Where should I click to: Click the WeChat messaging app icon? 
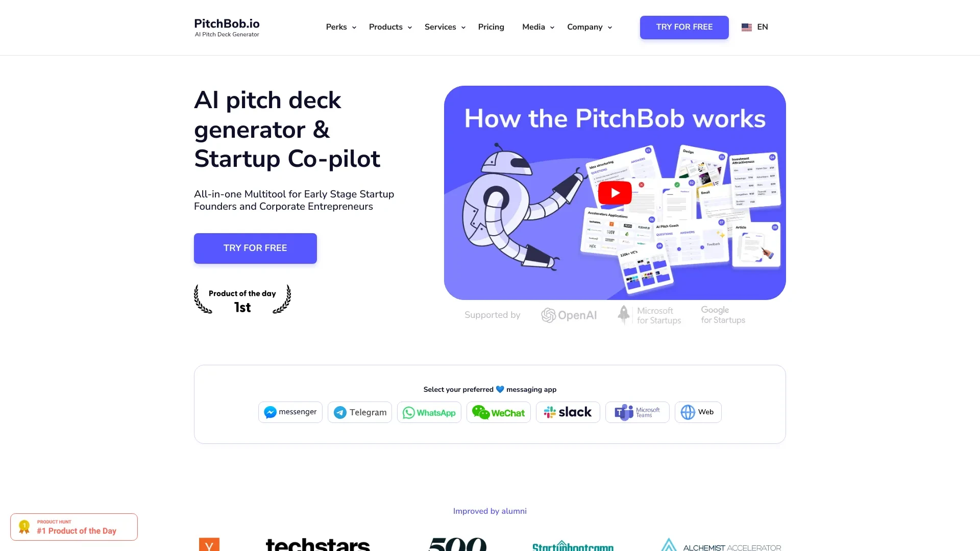pos(498,412)
